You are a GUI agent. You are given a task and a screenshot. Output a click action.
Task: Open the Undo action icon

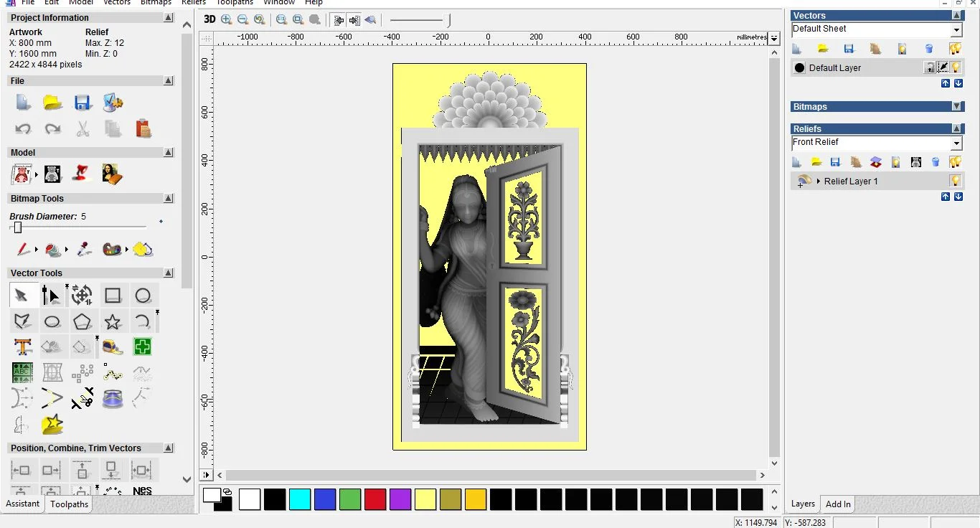23,129
